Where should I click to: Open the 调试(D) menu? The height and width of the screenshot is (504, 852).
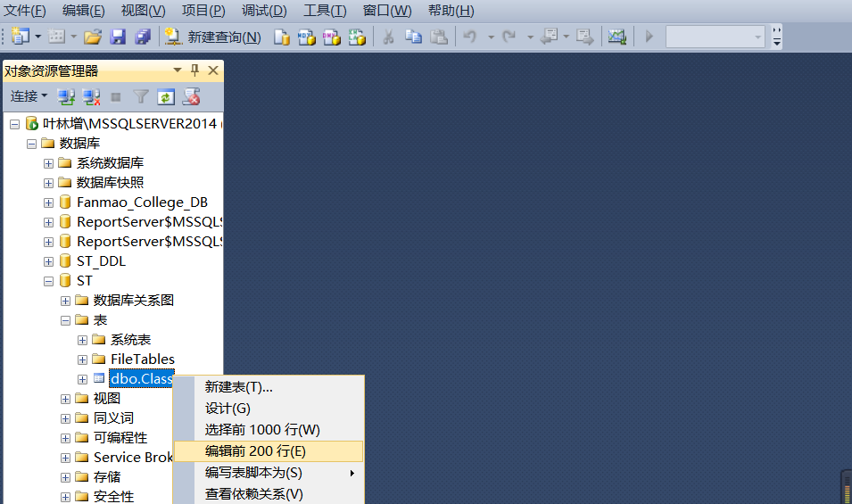(x=264, y=11)
